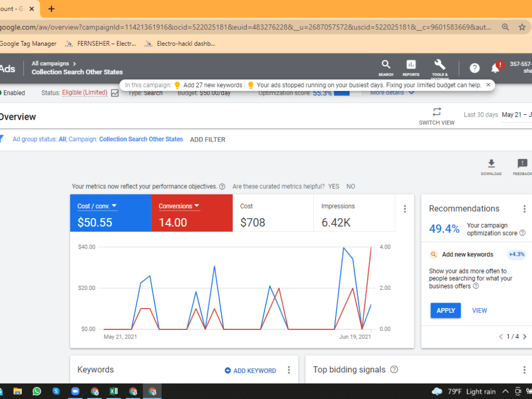Click the address bar URL

[x=245, y=27]
